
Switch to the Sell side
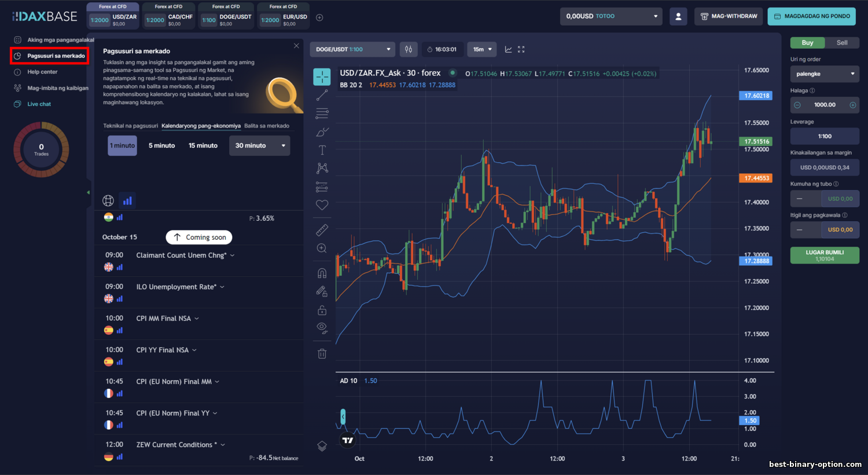(x=842, y=43)
